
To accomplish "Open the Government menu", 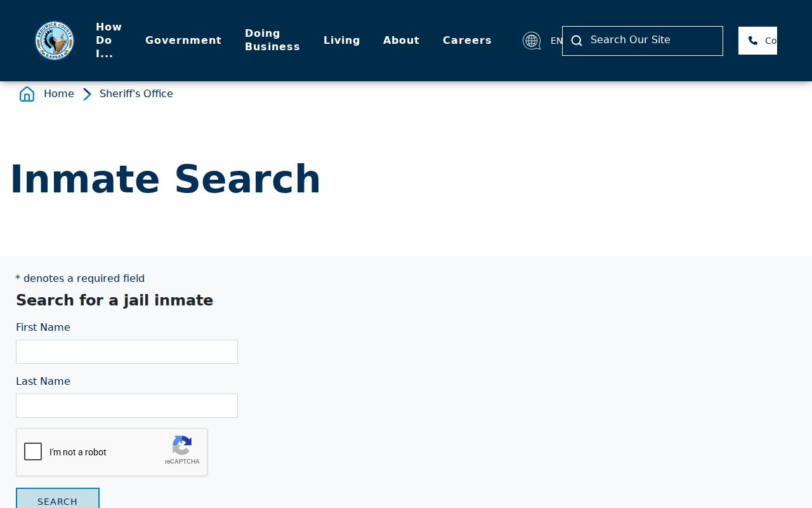I will (x=183, y=40).
